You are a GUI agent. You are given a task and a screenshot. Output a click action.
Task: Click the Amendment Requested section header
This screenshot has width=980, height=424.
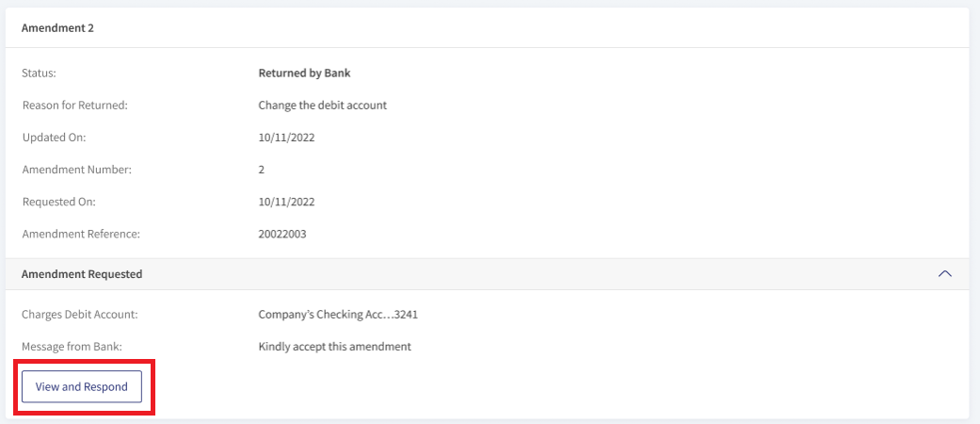[488, 274]
